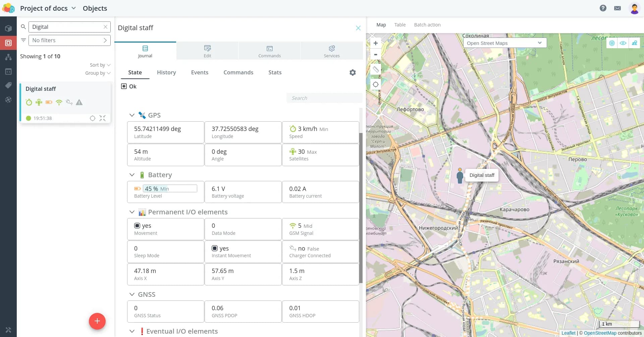Open the Open Street Maps dropdown
The width and height of the screenshot is (644, 337).
point(504,43)
